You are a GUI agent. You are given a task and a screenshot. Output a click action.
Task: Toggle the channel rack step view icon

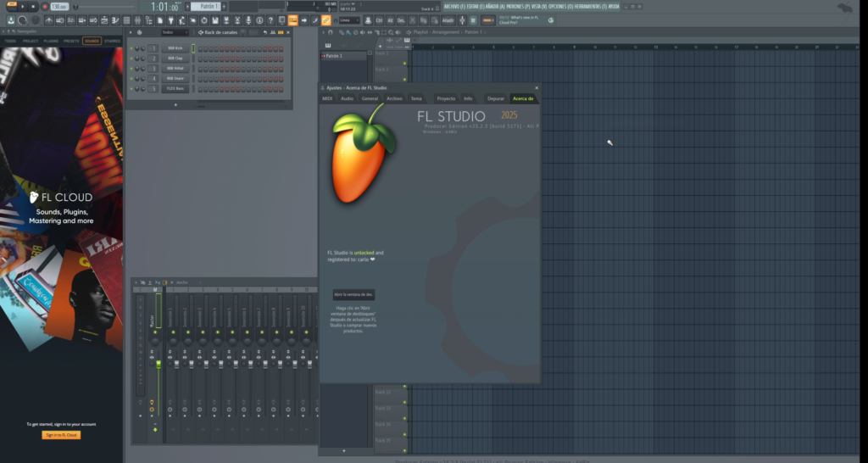click(x=281, y=32)
